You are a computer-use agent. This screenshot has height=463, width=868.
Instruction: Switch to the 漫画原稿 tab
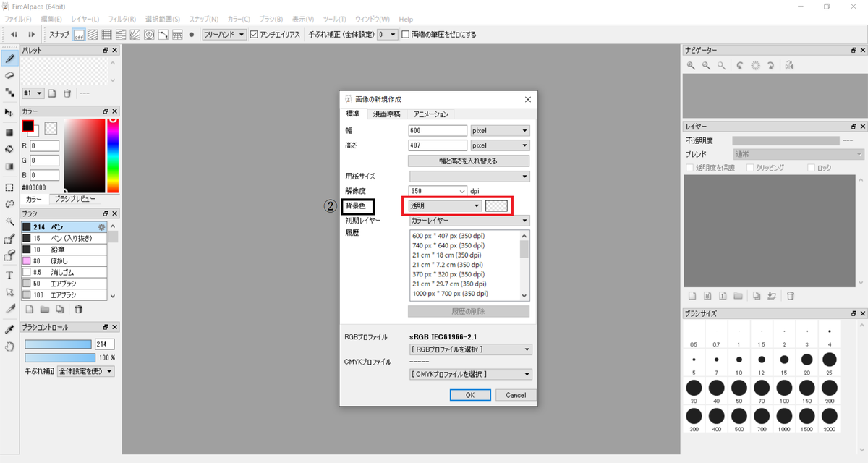[386, 114]
